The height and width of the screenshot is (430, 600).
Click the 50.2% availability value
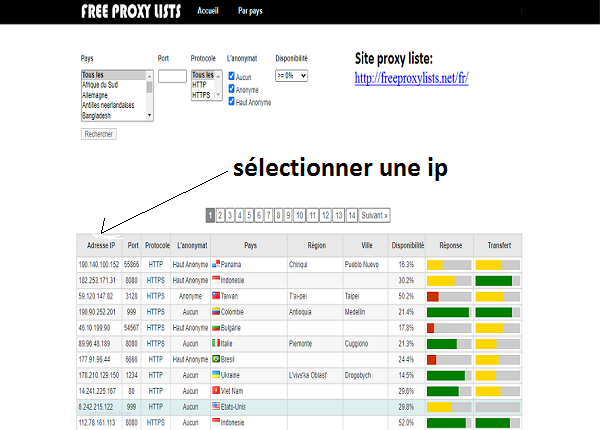click(x=406, y=296)
